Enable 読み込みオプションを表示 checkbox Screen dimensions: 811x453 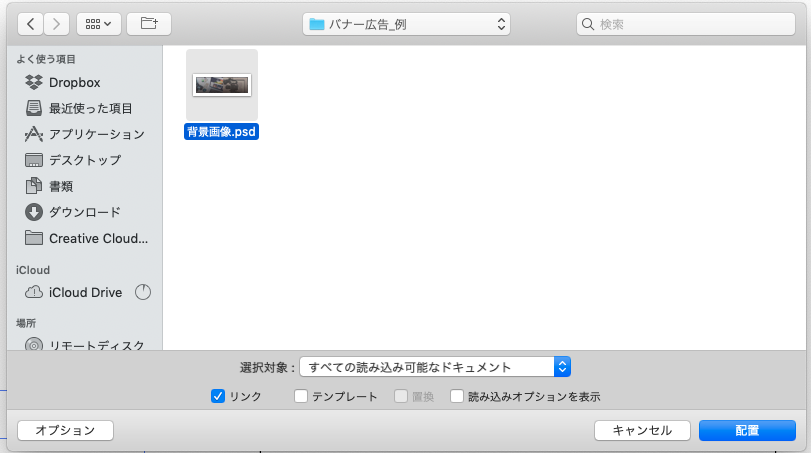(x=457, y=396)
